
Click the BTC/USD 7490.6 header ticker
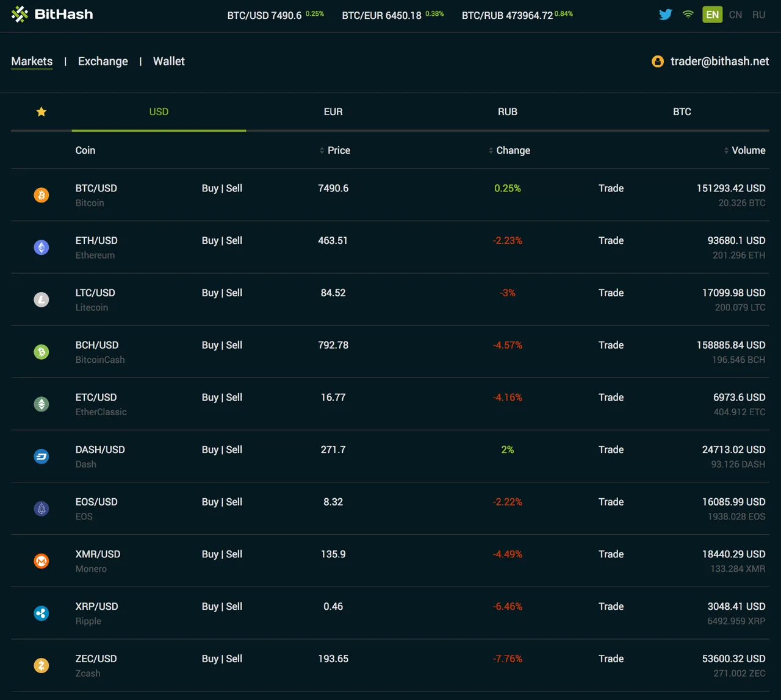[x=276, y=15]
